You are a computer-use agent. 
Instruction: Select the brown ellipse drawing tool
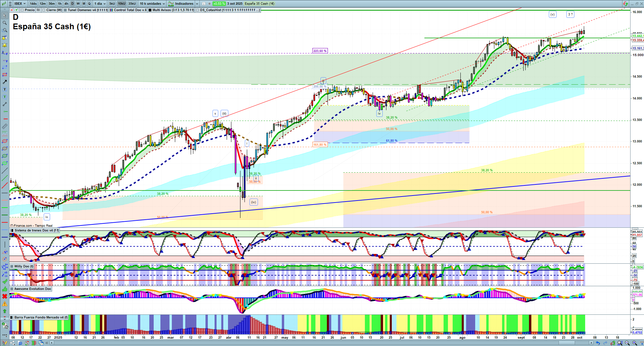pos(5,148)
